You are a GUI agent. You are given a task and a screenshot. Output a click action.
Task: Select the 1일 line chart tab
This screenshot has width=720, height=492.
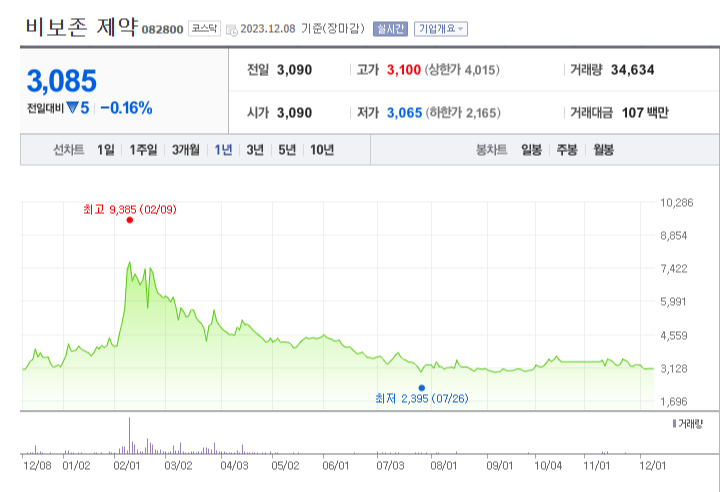[x=106, y=150]
